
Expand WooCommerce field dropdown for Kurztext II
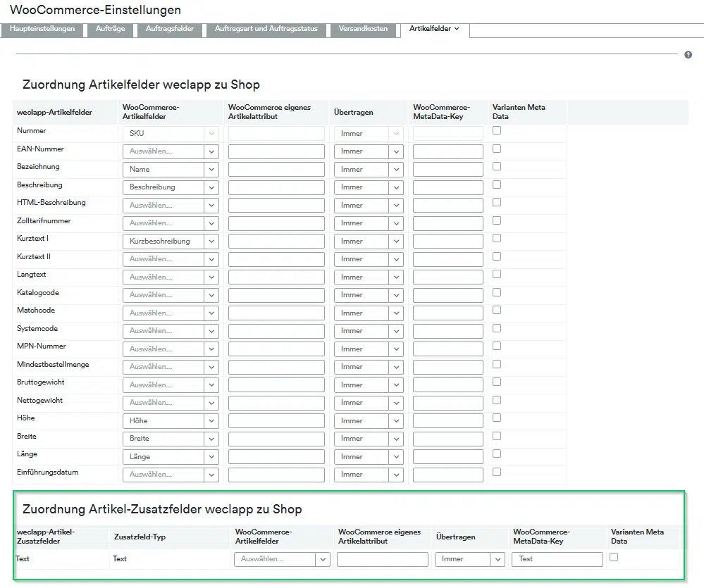(171, 259)
